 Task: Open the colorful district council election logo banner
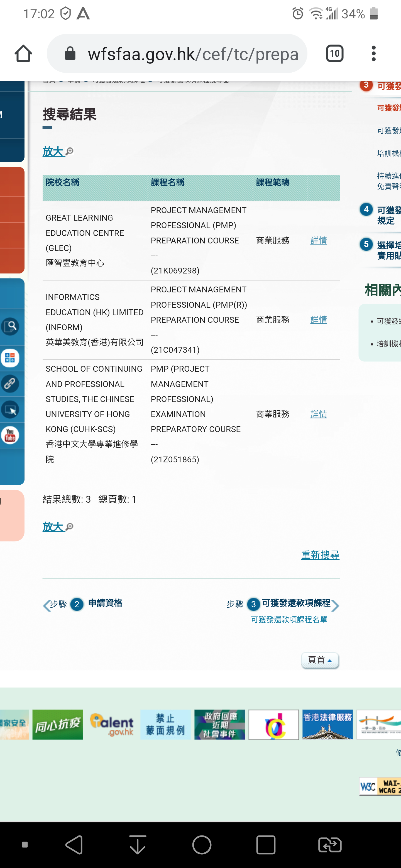point(273,724)
